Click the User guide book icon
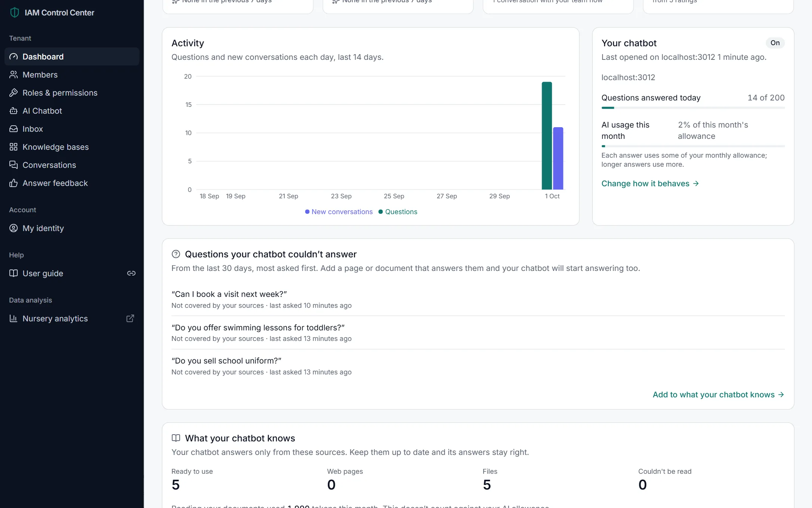This screenshot has width=812, height=508. coord(14,273)
